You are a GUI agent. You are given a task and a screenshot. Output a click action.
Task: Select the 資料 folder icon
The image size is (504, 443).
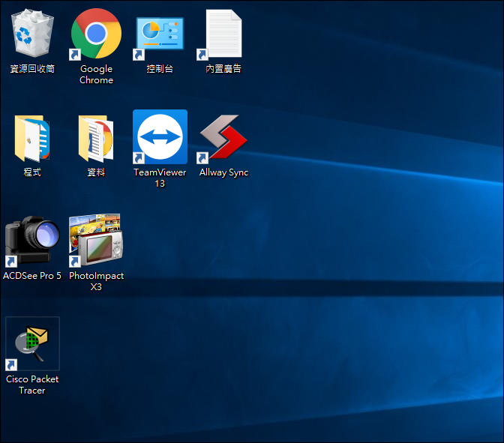tap(96, 139)
